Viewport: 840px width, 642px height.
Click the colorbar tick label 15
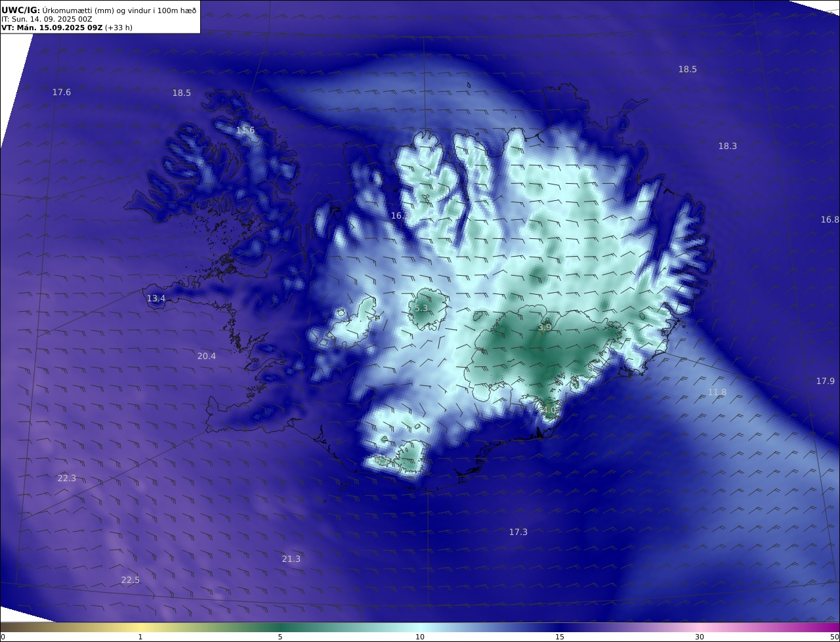click(560, 637)
